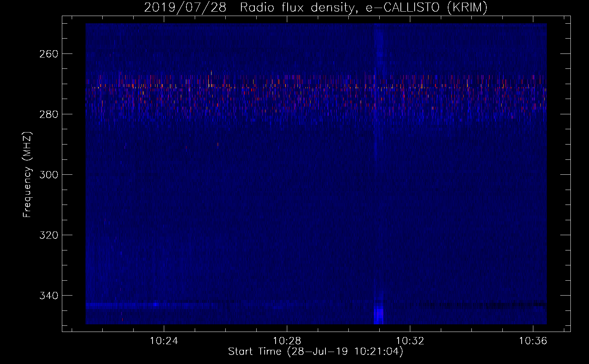Click the 10:36 time tick label
Viewport: 589px width, 364px height.
pos(533,341)
